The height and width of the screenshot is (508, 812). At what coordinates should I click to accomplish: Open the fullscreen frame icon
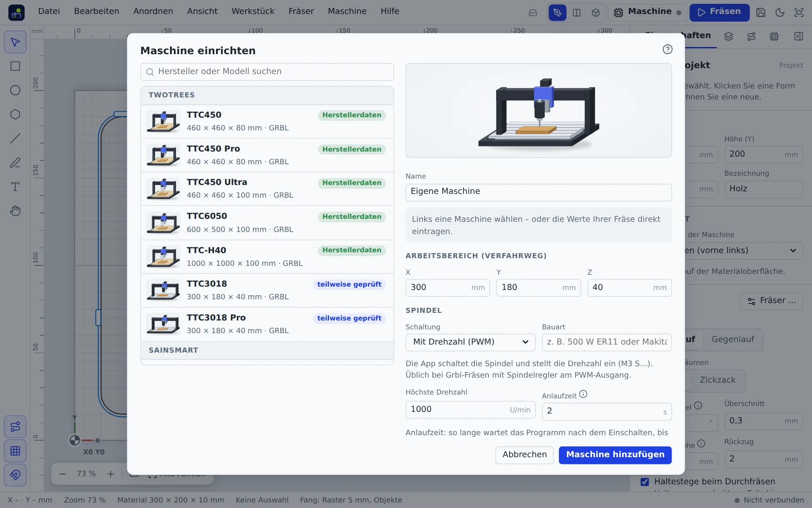[799, 12]
